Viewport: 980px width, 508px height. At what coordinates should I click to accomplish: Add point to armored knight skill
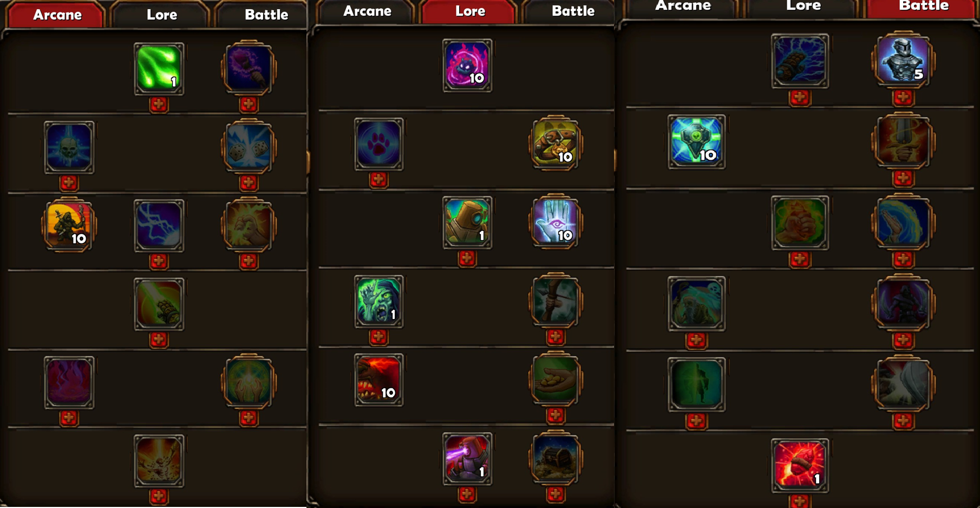pos(903,98)
